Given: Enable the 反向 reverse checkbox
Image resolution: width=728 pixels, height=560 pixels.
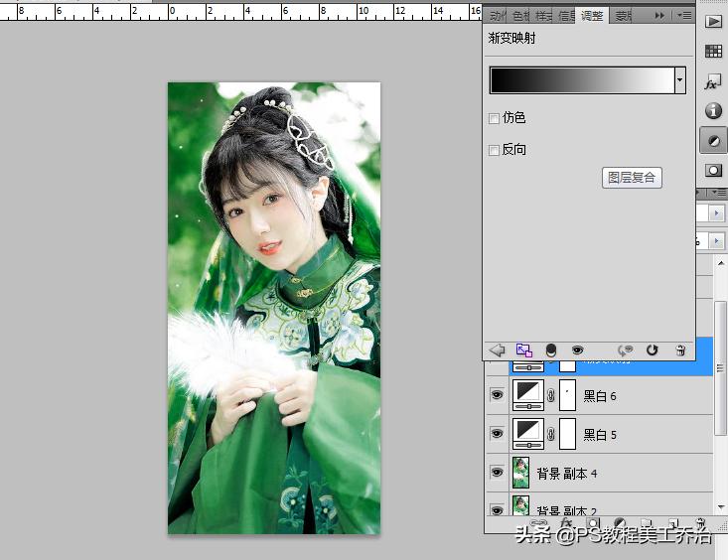Looking at the screenshot, I should pos(494,150).
